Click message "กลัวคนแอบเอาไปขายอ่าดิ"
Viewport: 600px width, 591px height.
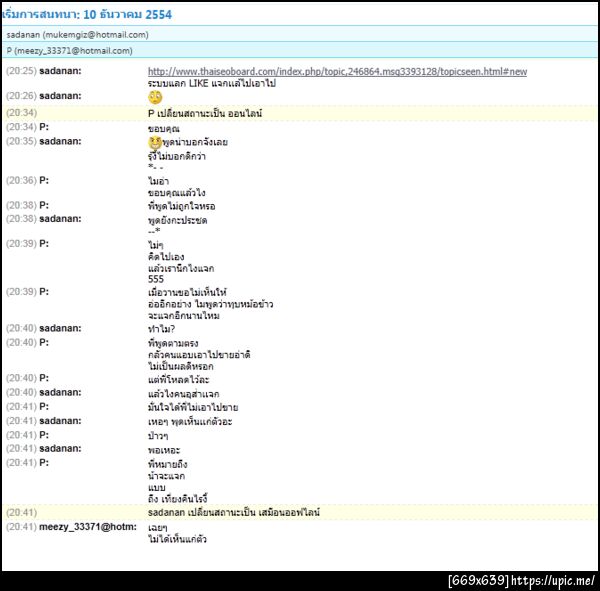click(199, 355)
